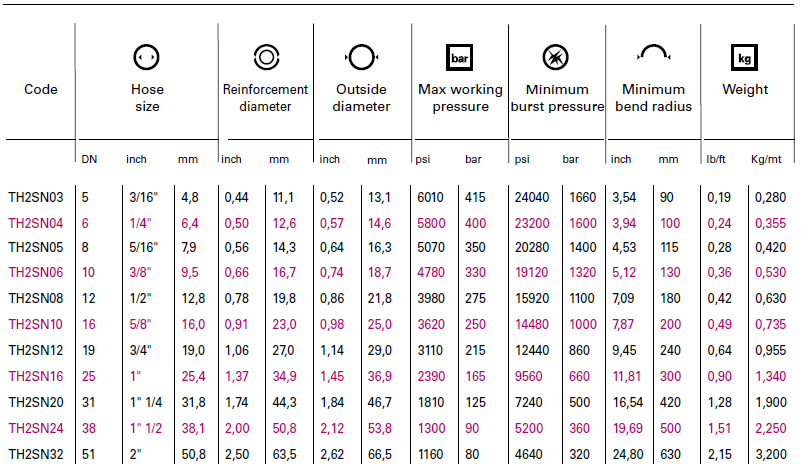Click the 24,80 inch bend radius value
This screenshot has height=464, width=801.
(628, 454)
